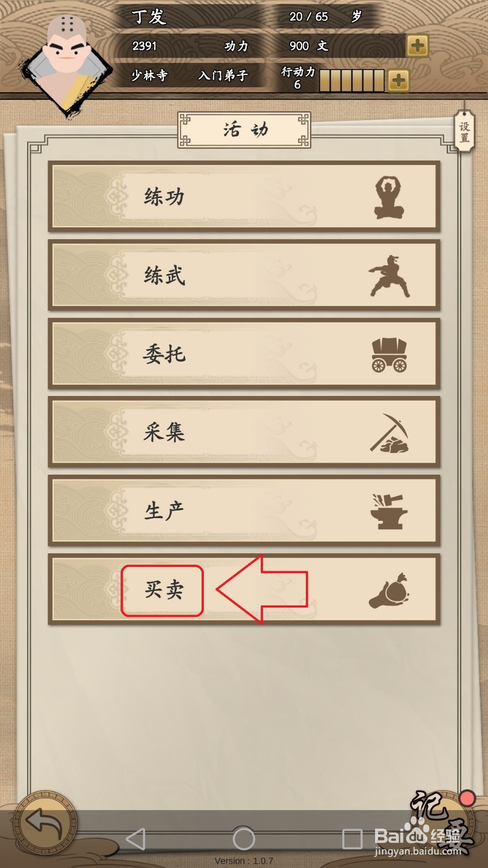
Task: Tap the 行动力 energy bar
Action: coord(352,80)
